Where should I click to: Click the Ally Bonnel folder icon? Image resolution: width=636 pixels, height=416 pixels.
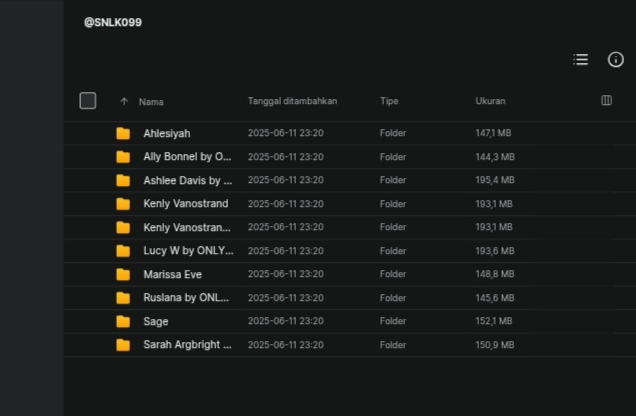pyautogui.click(x=123, y=157)
